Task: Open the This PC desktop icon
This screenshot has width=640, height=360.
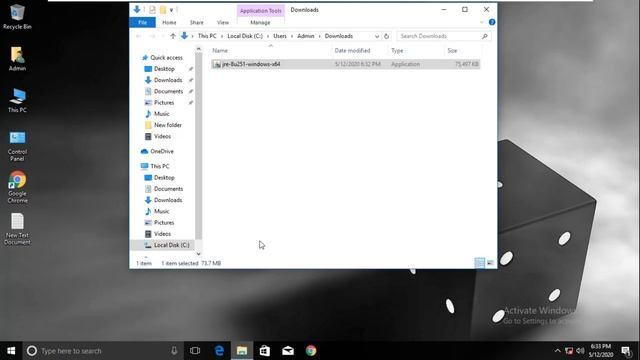Action: click(17, 100)
